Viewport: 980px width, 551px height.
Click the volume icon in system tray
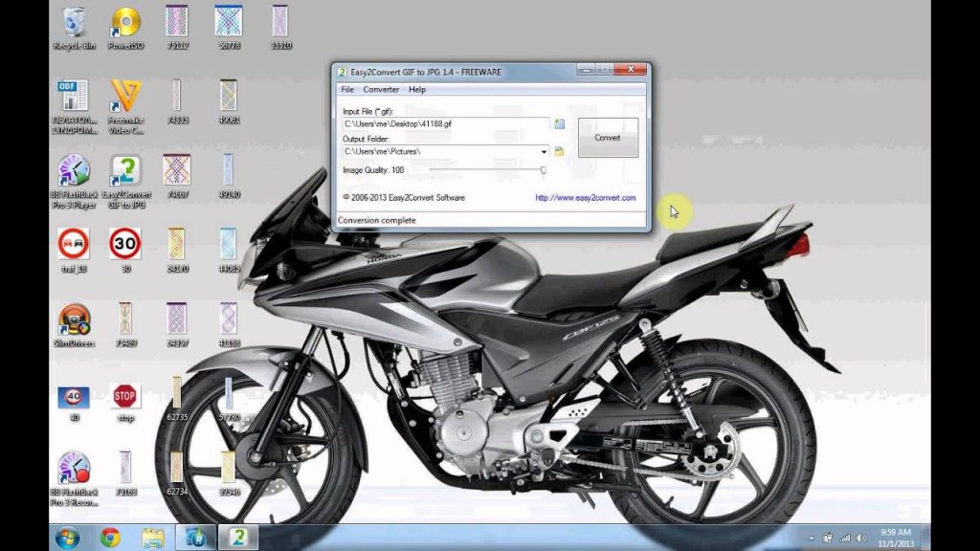861,538
